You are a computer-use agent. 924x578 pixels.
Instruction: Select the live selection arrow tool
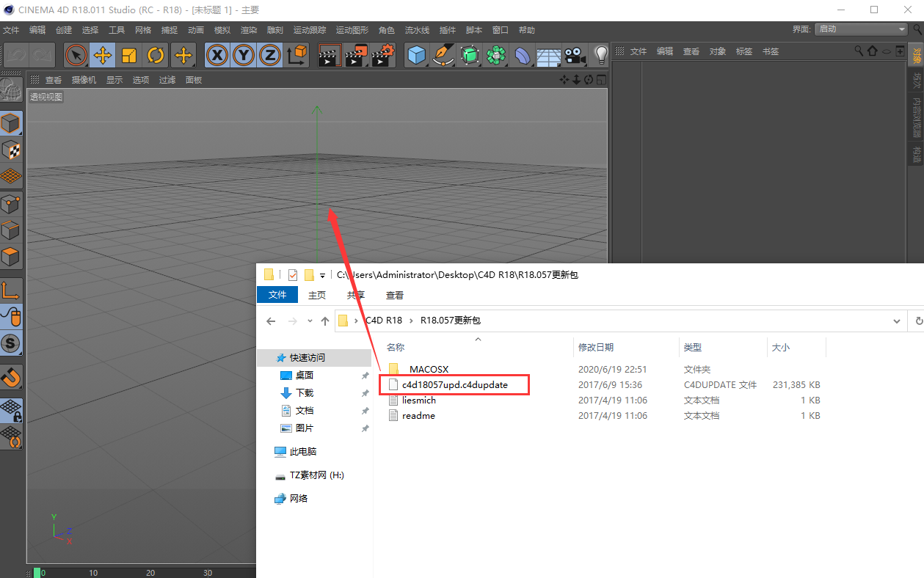(76, 55)
